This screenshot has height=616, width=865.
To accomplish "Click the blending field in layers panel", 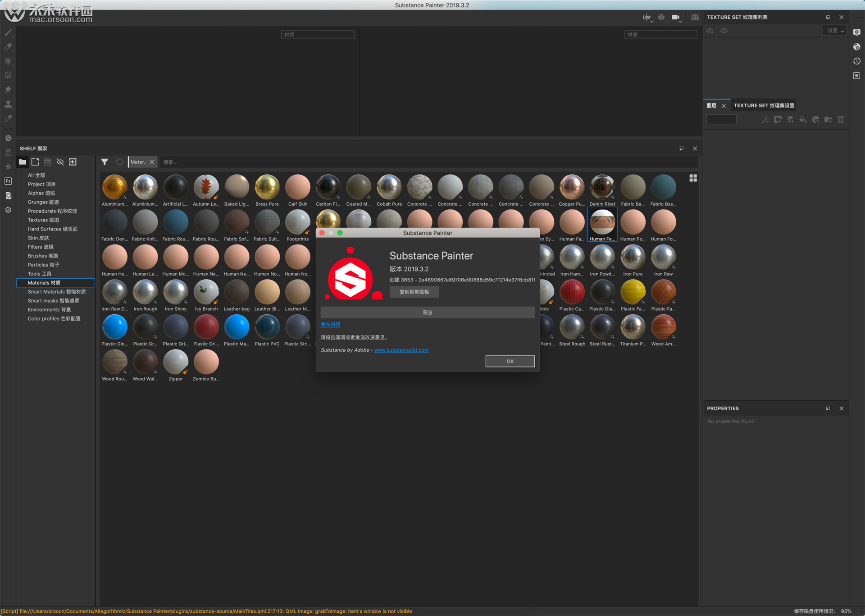I will [x=721, y=119].
